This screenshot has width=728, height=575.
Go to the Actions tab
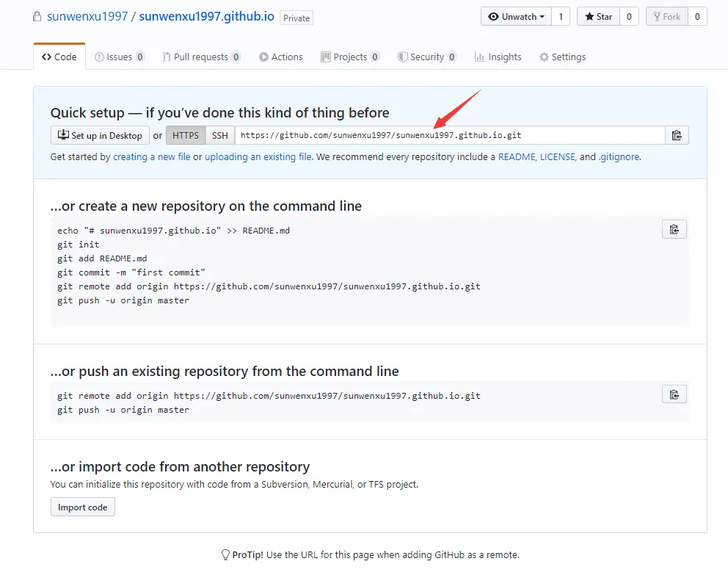click(281, 57)
